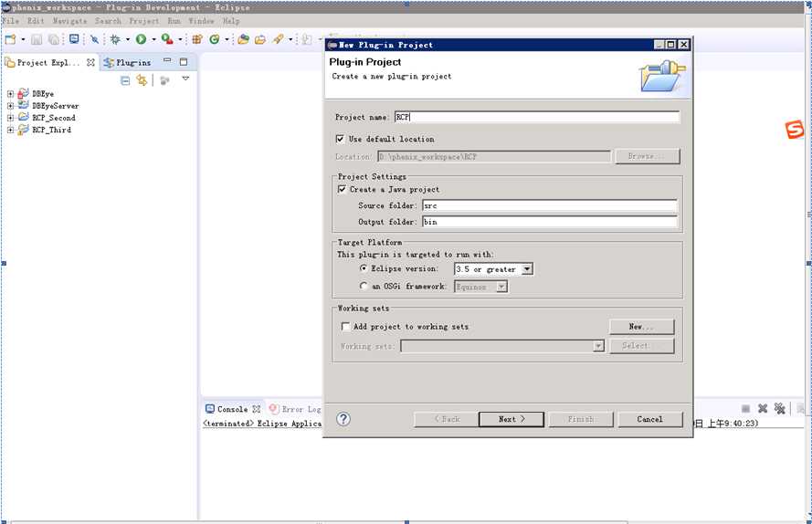This screenshot has width=812, height=524.
Task: Click the Skip All Breakpoints icon
Action: coord(94,39)
